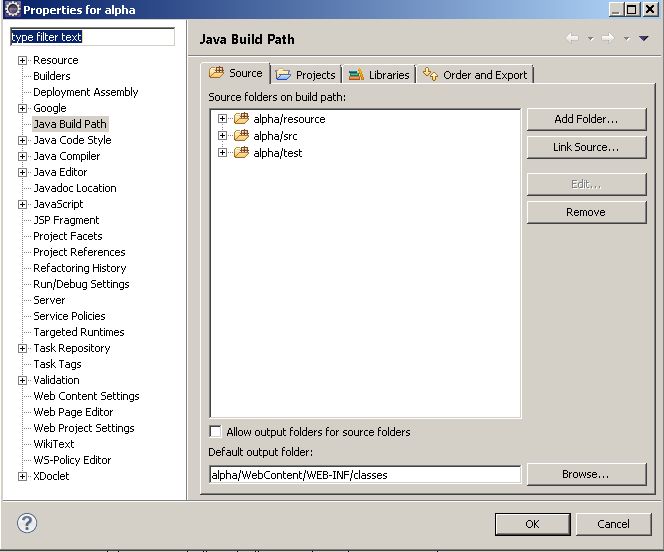This screenshot has width=664, height=552.
Task: Select Service Policies tree item
Action: [x=69, y=316]
